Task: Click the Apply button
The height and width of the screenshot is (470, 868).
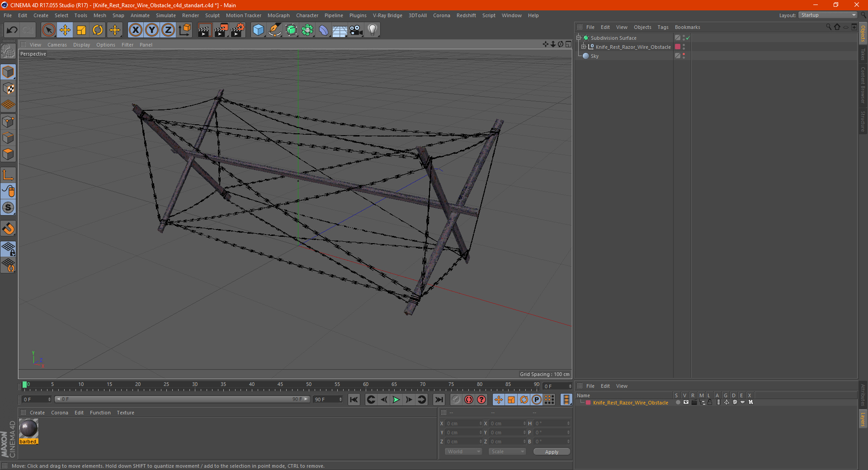Action: tap(552, 452)
